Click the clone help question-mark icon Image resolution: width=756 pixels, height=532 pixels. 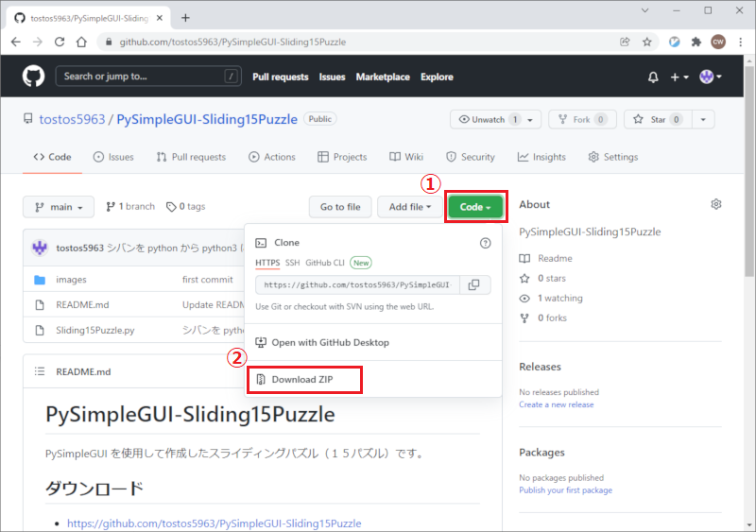[485, 243]
